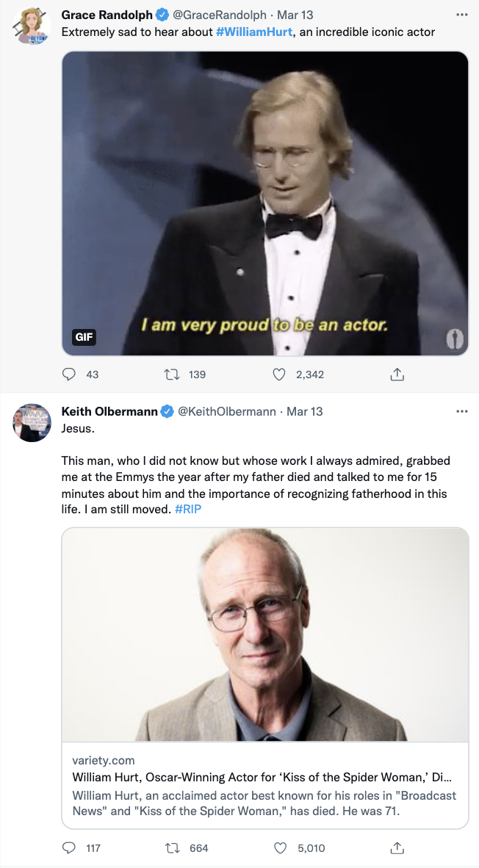The image size is (479, 868).
Task: Open Keith Olbermann's profile avatar
Action: pyautogui.click(x=32, y=423)
